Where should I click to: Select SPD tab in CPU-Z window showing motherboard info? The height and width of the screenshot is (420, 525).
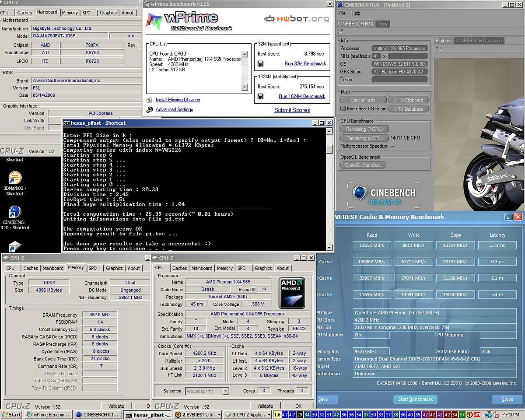pos(87,13)
